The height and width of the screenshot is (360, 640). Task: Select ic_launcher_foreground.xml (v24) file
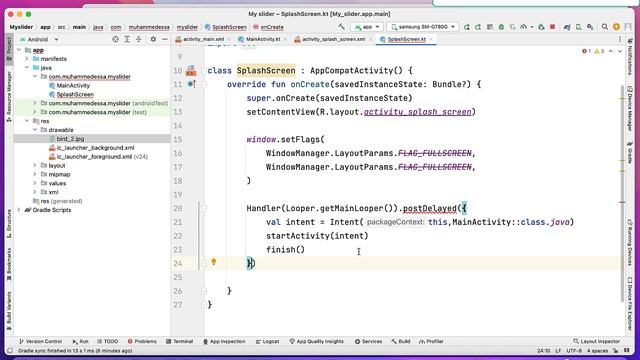(102, 157)
